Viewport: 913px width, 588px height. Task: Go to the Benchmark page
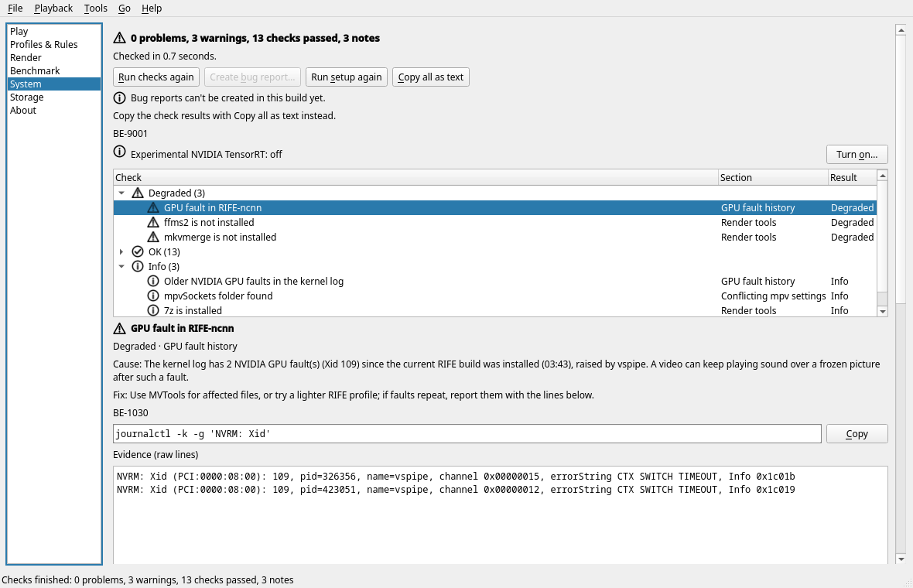pyautogui.click(x=54, y=70)
